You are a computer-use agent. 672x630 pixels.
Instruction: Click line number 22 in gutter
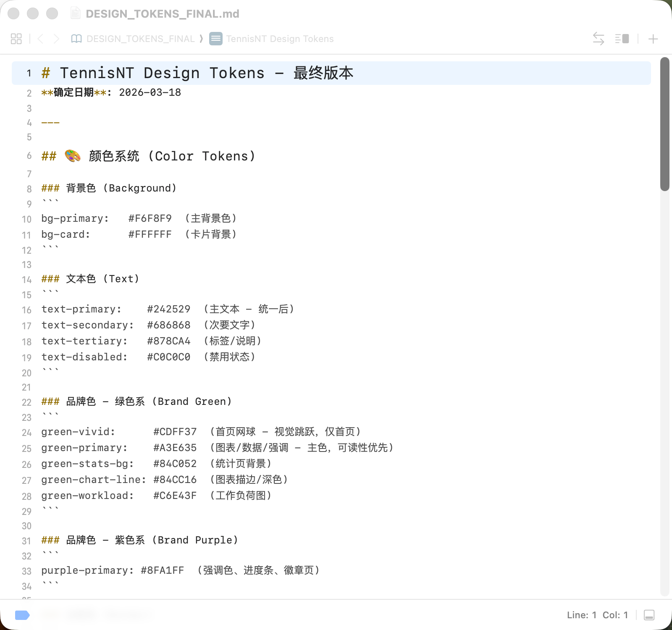(x=26, y=402)
